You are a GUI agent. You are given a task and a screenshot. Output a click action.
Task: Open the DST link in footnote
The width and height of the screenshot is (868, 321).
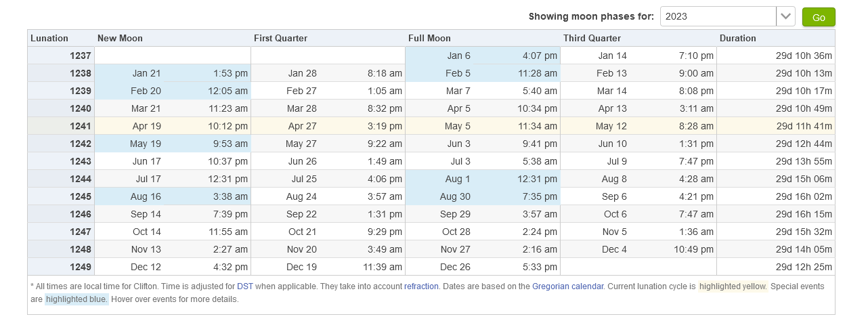point(245,286)
